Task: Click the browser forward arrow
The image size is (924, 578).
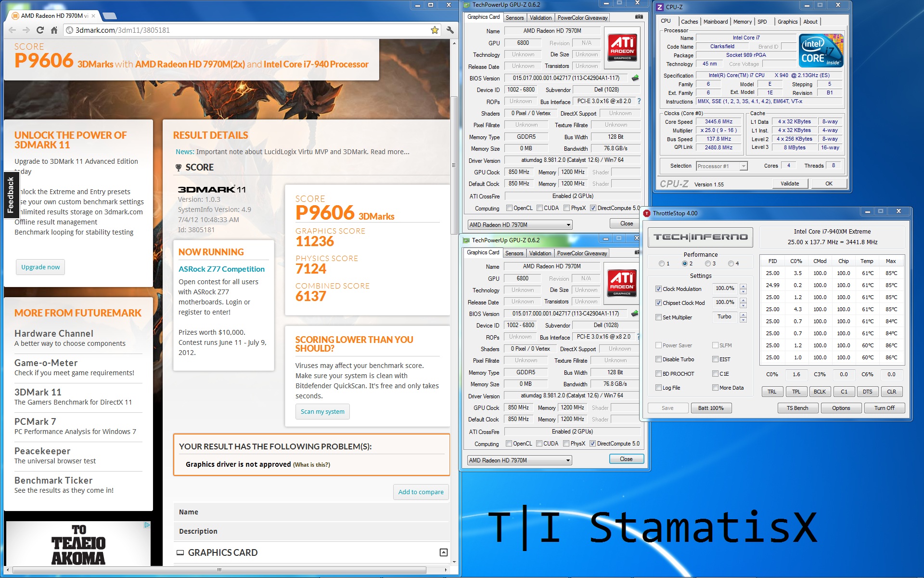Action: click(26, 30)
